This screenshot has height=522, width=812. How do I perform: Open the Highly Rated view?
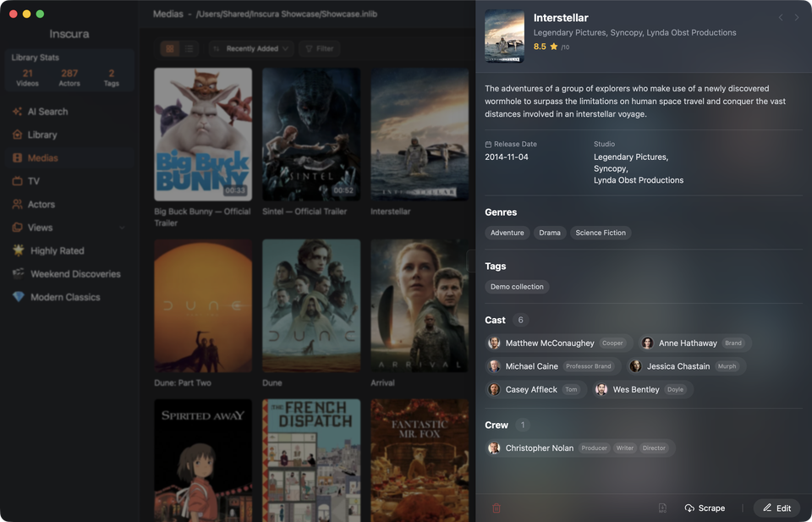[69, 250]
